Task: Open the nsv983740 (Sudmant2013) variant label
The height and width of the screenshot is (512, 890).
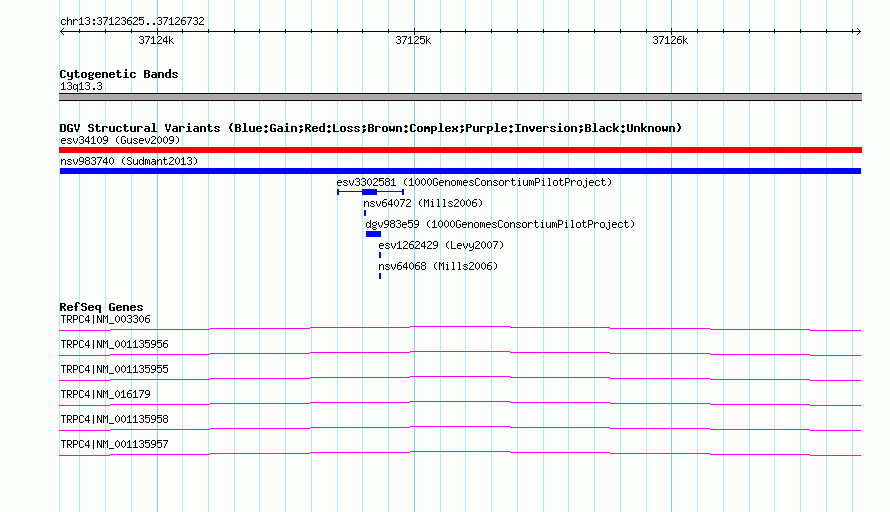Action: click(x=129, y=161)
